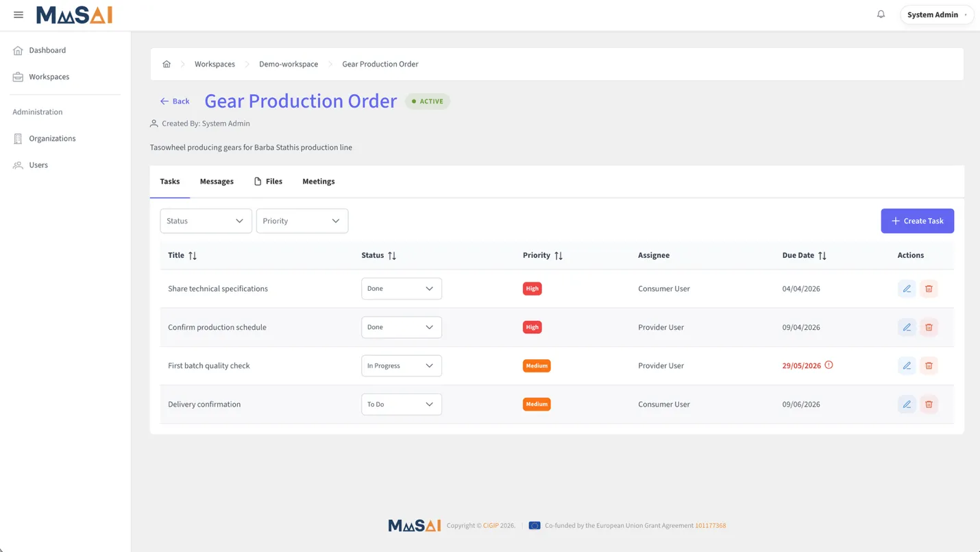Click overdue warning icon next to 29/05/2026
Screen dimensions: 980x552
click(x=829, y=365)
